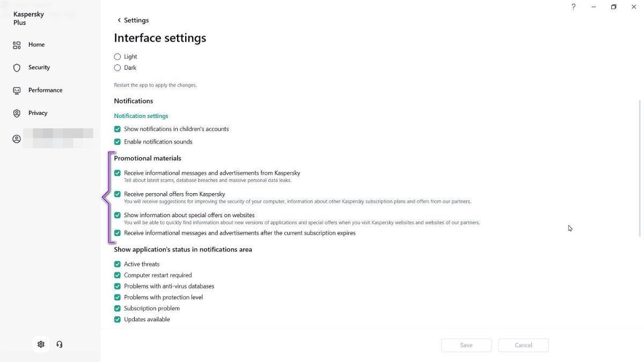The image size is (644, 362).
Task: Toggle Show notifications in children's accounts
Action: click(118, 129)
